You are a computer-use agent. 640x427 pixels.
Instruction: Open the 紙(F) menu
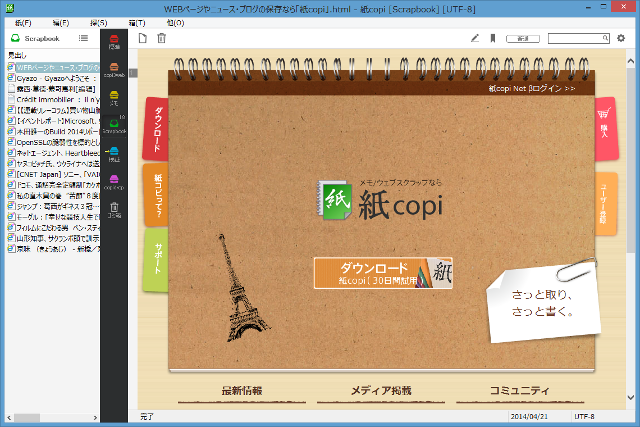(23, 21)
